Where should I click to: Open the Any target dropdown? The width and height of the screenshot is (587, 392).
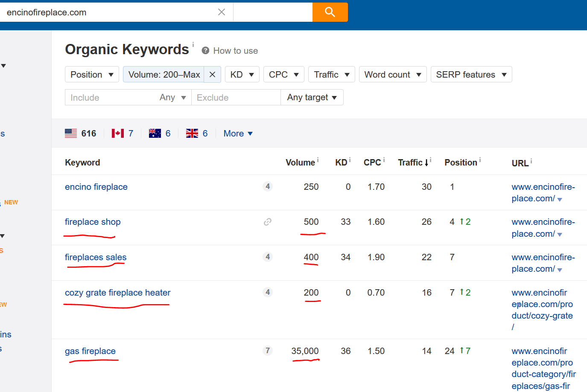[312, 97]
